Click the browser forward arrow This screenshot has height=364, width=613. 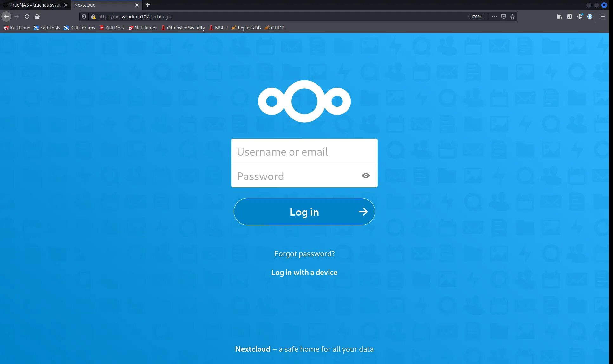click(17, 16)
